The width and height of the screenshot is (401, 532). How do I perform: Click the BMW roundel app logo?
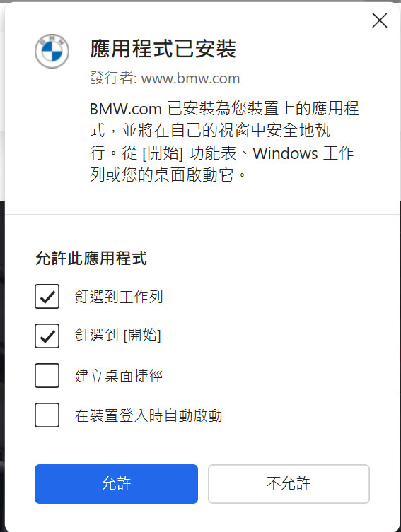pyautogui.click(x=52, y=51)
